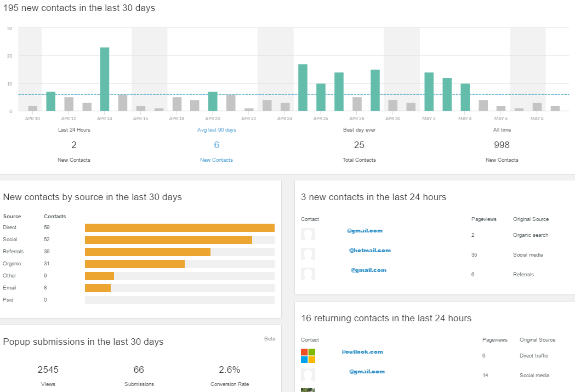This screenshot has width=575, height=392.
Task: Open the @outlook.com returning contact link
Action: click(362, 352)
